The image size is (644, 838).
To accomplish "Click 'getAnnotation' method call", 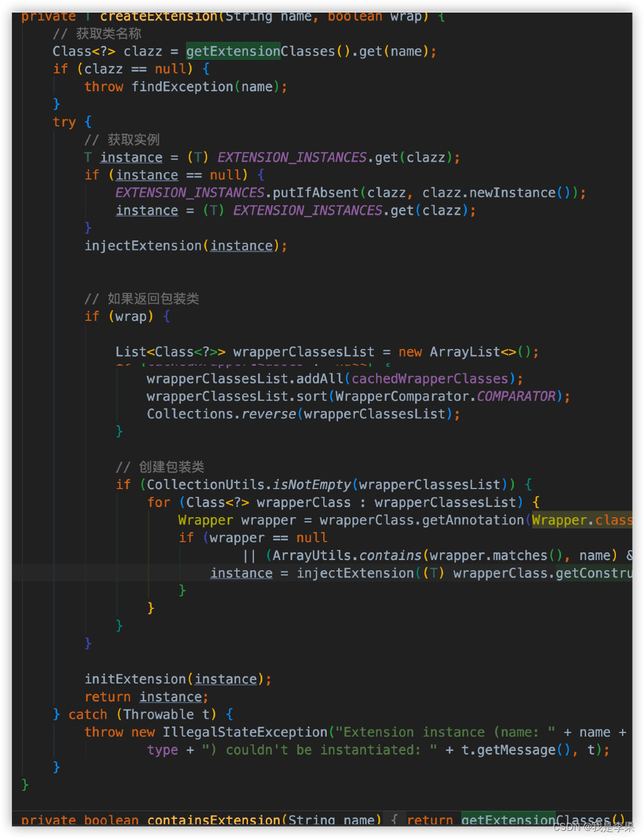I will pyautogui.click(x=473, y=520).
